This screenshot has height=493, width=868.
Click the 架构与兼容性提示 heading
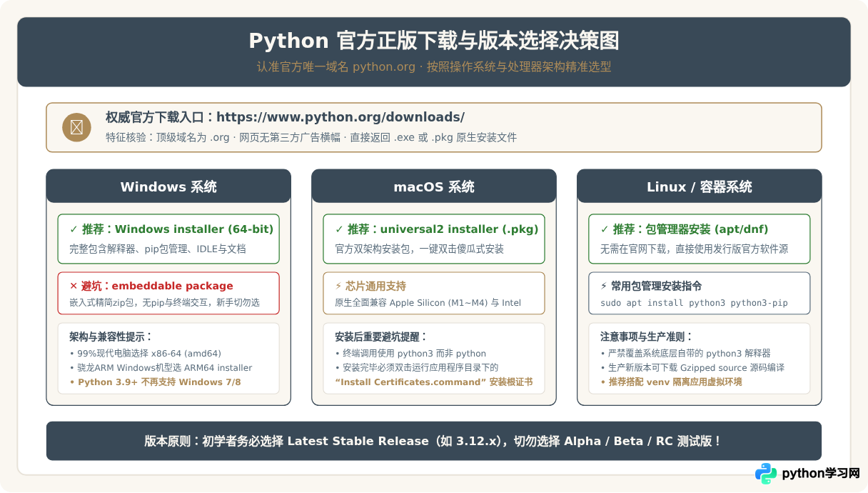pos(111,337)
